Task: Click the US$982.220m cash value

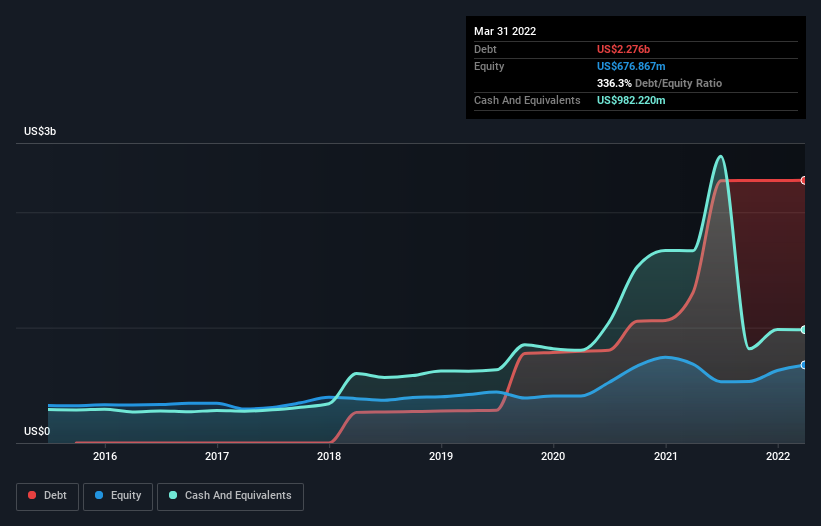Action: [x=631, y=100]
